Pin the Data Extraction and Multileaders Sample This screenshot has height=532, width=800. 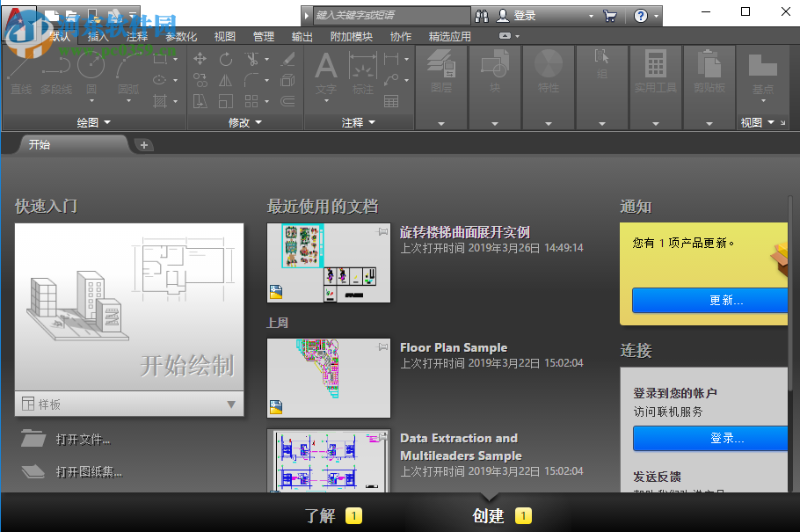tap(382, 437)
